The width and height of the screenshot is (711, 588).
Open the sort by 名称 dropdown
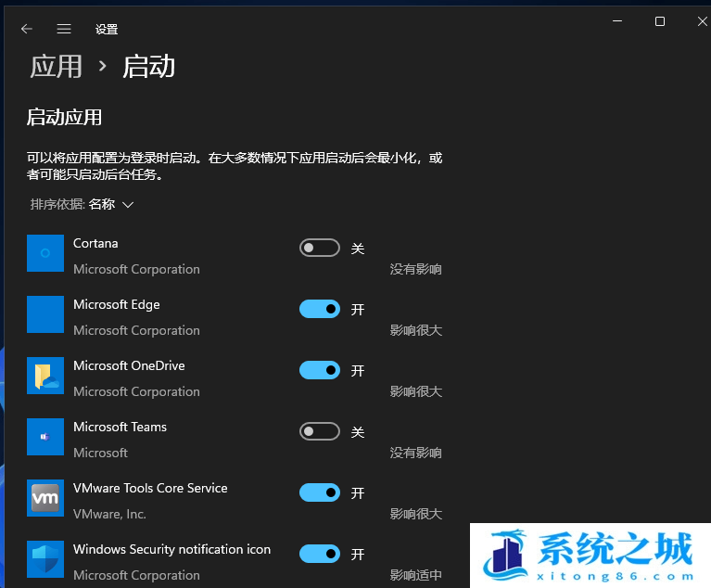pos(83,205)
